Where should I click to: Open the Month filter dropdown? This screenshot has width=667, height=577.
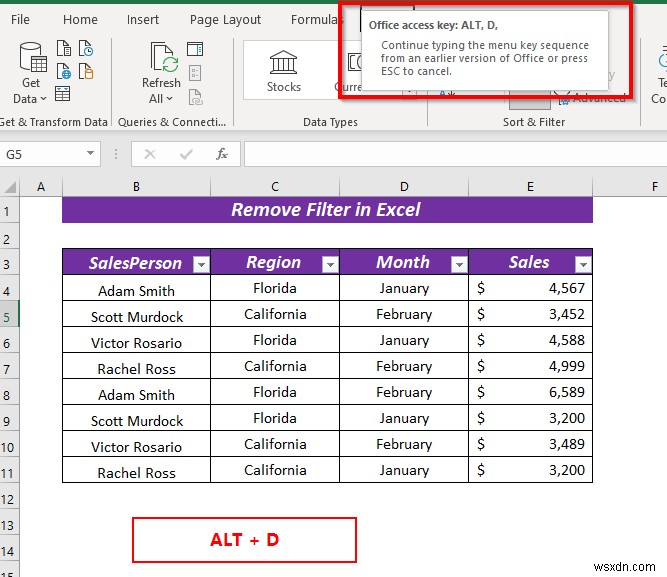tap(459, 265)
